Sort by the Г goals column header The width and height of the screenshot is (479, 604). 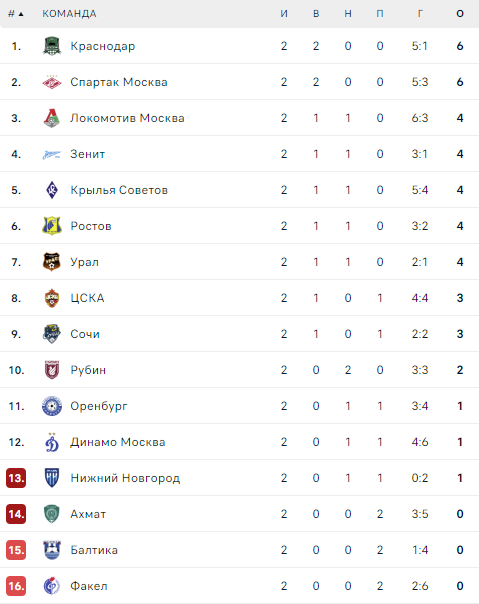tap(420, 14)
